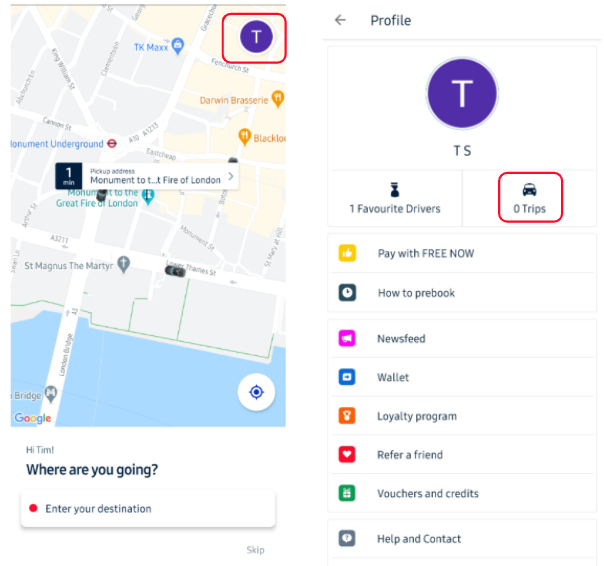The width and height of the screenshot is (604, 566).
Task: Tap the Darwin Brasserie restaurant marker
Action: coord(278,99)
